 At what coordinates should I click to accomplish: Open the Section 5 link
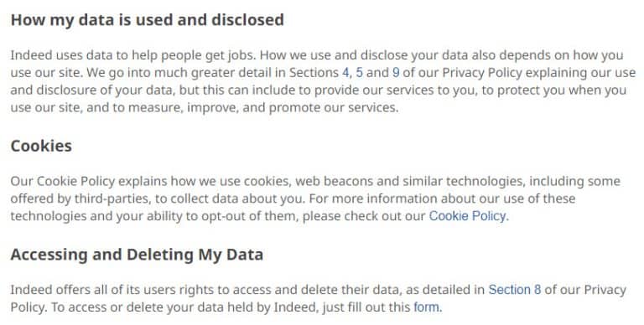pos(359,73)
